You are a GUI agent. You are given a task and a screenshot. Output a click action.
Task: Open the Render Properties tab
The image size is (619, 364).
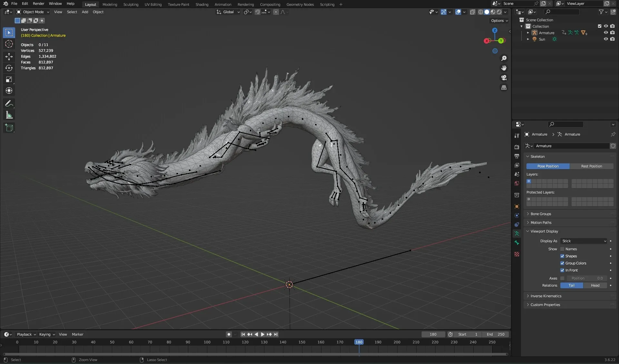[x=516, y=147]
